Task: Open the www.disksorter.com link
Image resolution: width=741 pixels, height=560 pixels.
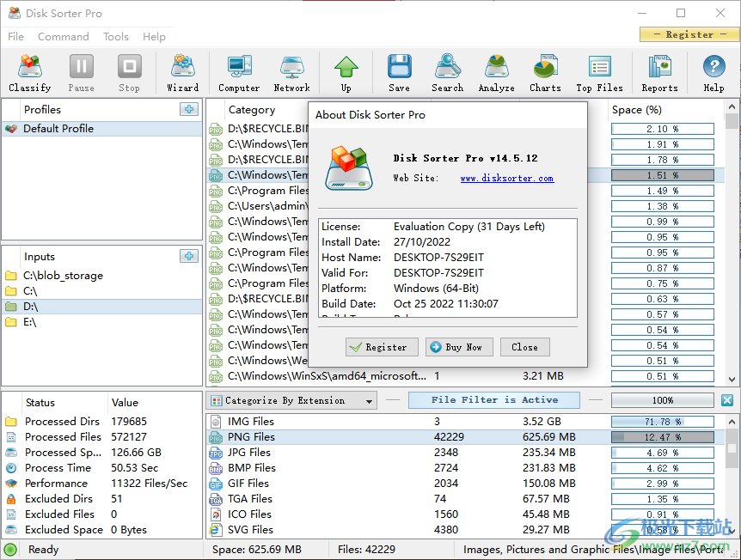Action: [507, 178]
